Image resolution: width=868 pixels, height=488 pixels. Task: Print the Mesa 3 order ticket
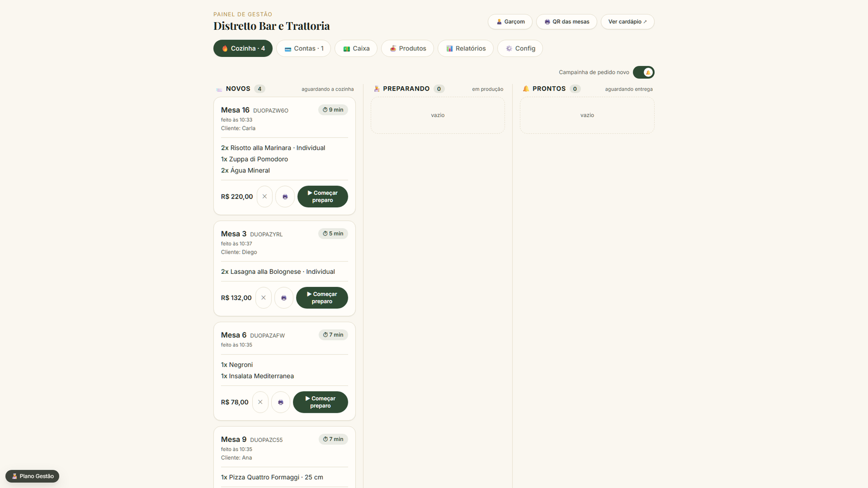click(x=284, y=298)
